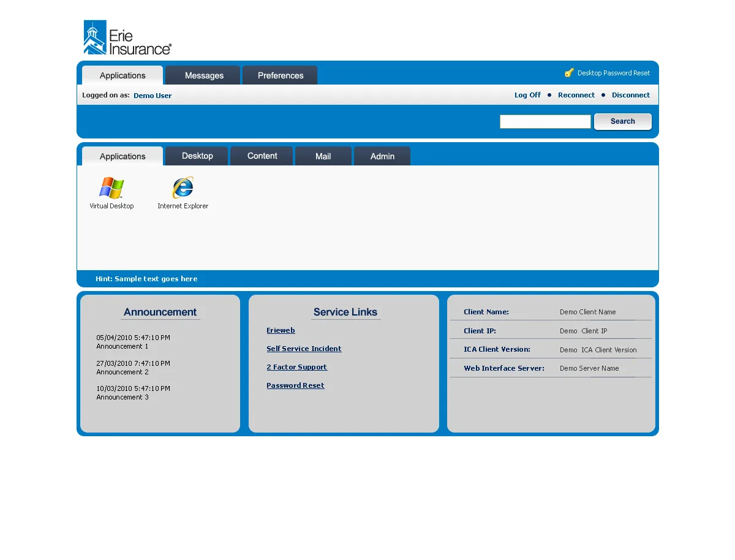Click the Disconnect link
Image resolution: width=735 pixels, height=560 pixels.
pyautogui.click(x=631, y=95)
